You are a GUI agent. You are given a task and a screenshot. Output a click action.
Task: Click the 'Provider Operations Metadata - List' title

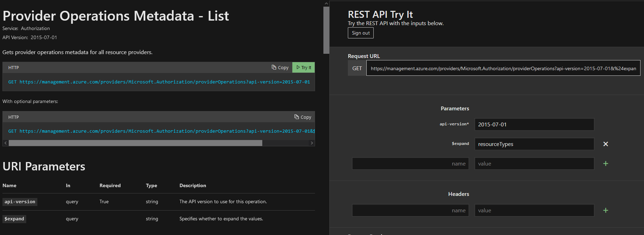click(x=116, y=16)
